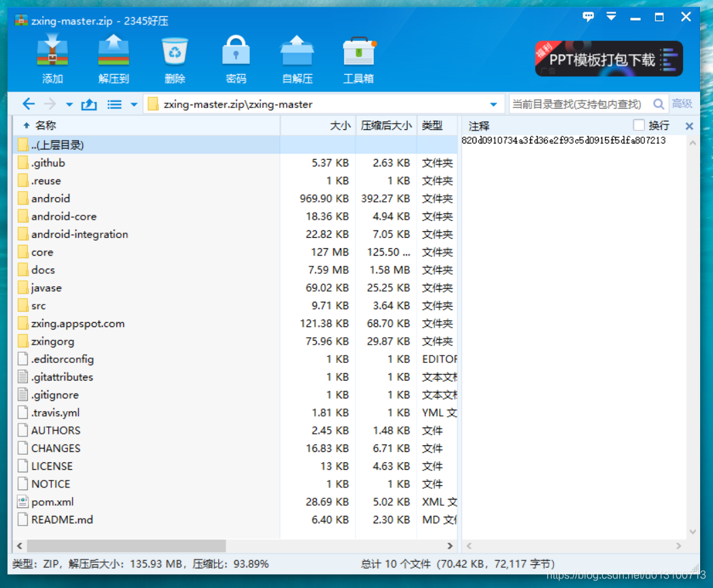Open the PPT模板打包下载 ad banner
Image resolution: width=713 pixels, height=588 pixels.
[609, 58]
